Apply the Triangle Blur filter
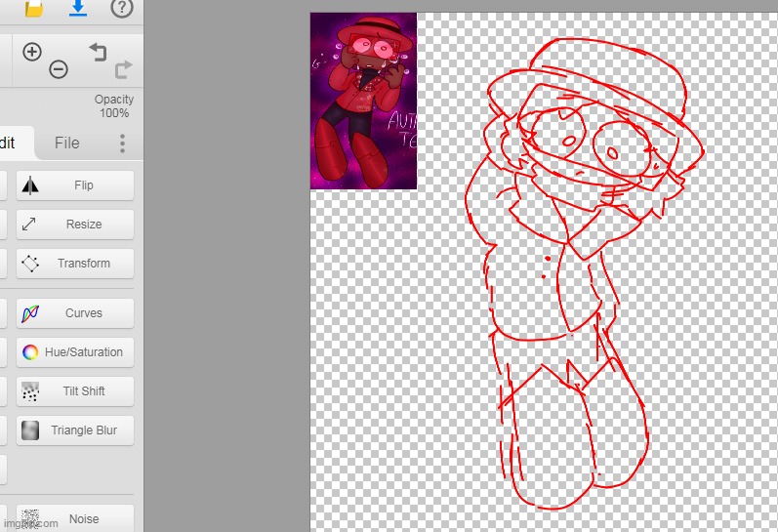The width and height of the screenshot is (778, 532). [x=75, y=430]
